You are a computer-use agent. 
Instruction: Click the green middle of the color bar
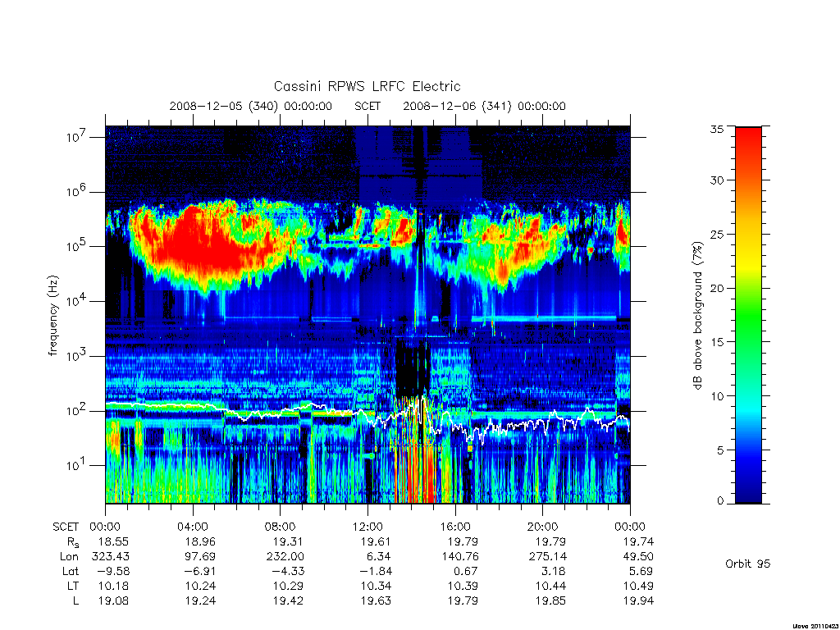click(748, 316)
